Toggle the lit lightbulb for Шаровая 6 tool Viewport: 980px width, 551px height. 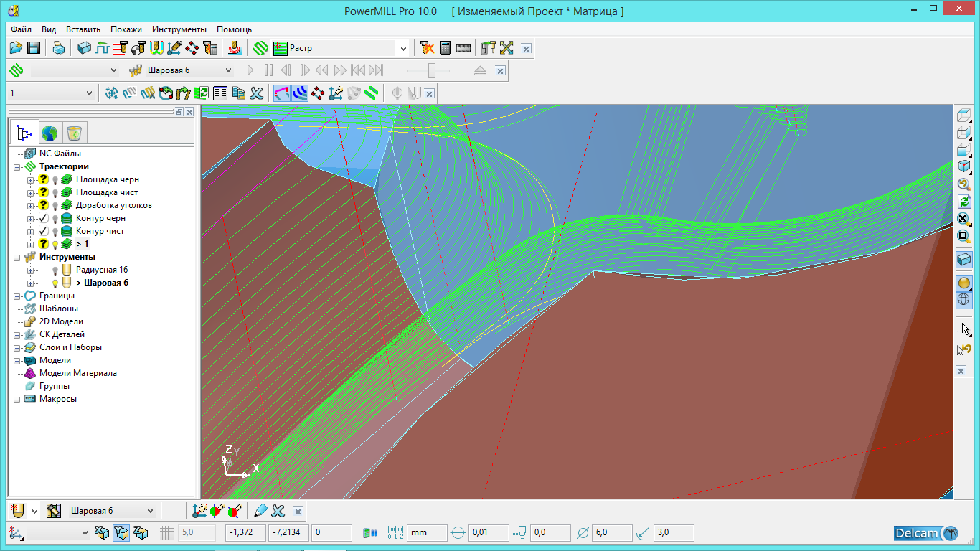tap(55, 283)
